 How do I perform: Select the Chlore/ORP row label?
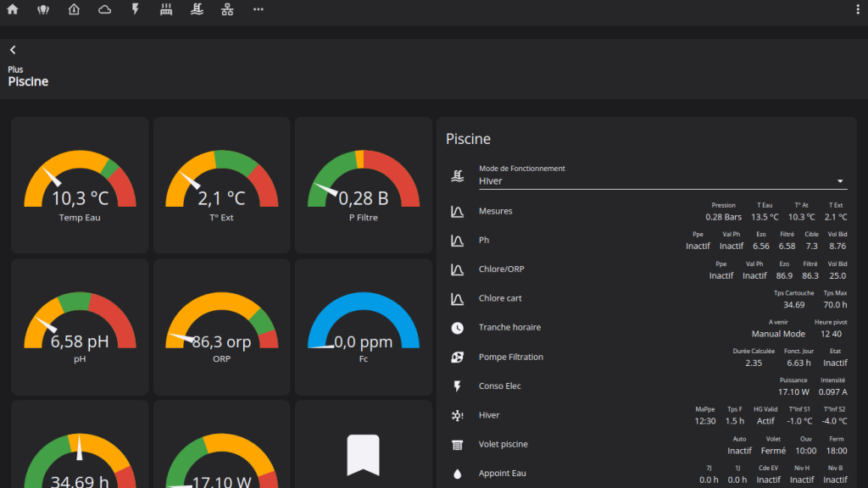tap(502, 269)
